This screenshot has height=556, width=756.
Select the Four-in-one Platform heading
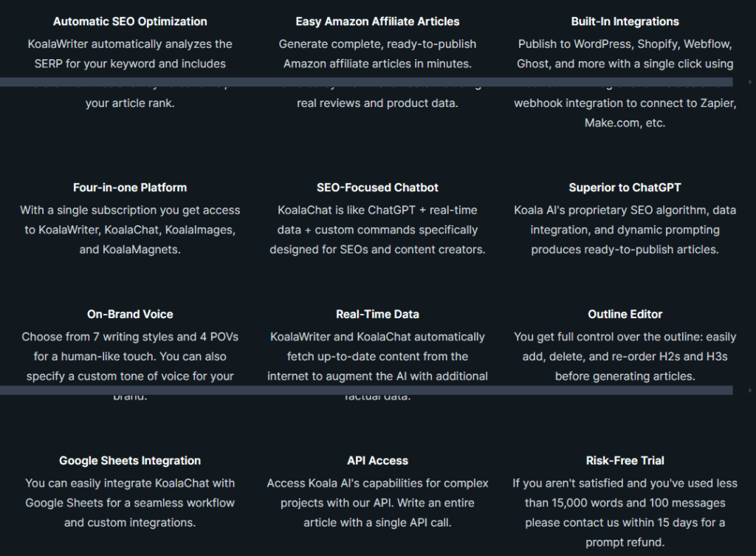point(130,188)
